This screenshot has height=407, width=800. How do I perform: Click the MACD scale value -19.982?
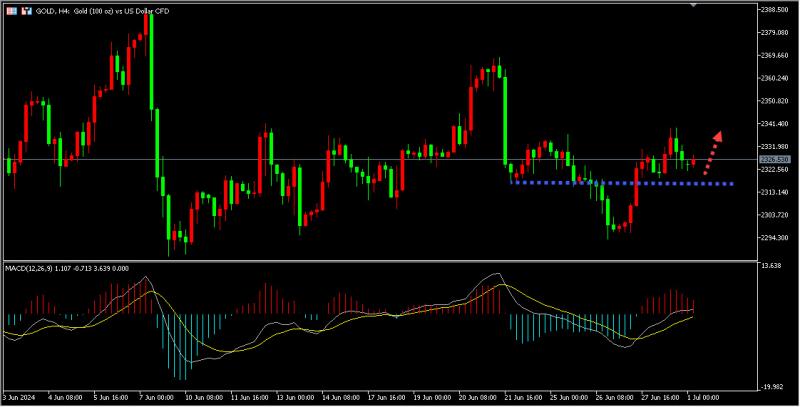(x=772, y=387)
